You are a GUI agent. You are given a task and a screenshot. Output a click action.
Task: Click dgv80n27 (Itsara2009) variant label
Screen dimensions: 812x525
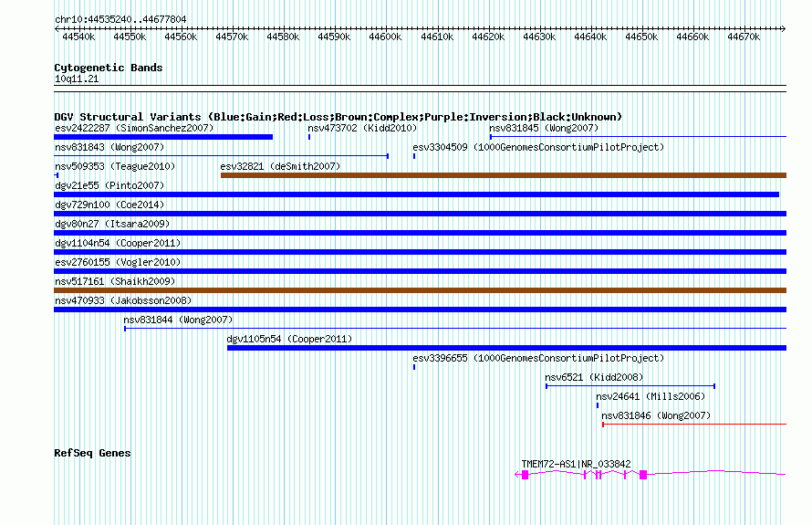click(112, 224)
